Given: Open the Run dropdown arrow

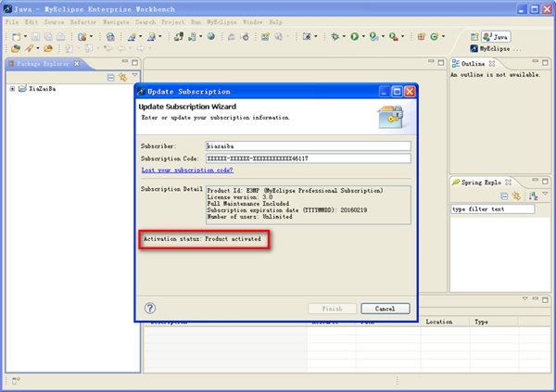Looking at the screenshot, I should 363,36.
